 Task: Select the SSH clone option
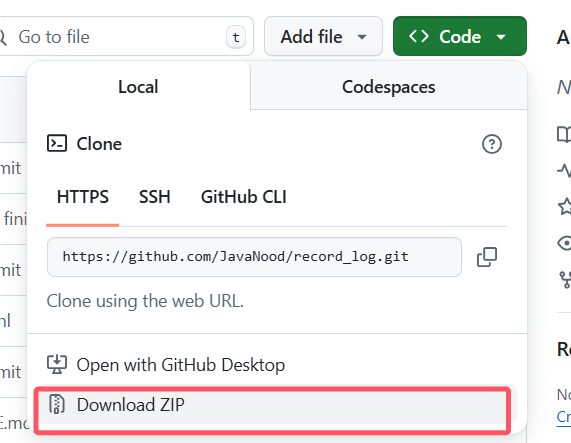(154, 197)
